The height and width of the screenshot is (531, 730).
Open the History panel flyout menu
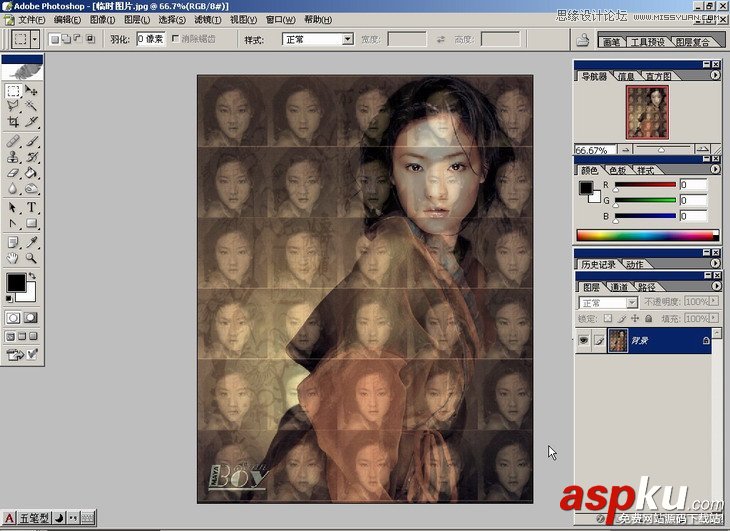(x=716, y=263)
